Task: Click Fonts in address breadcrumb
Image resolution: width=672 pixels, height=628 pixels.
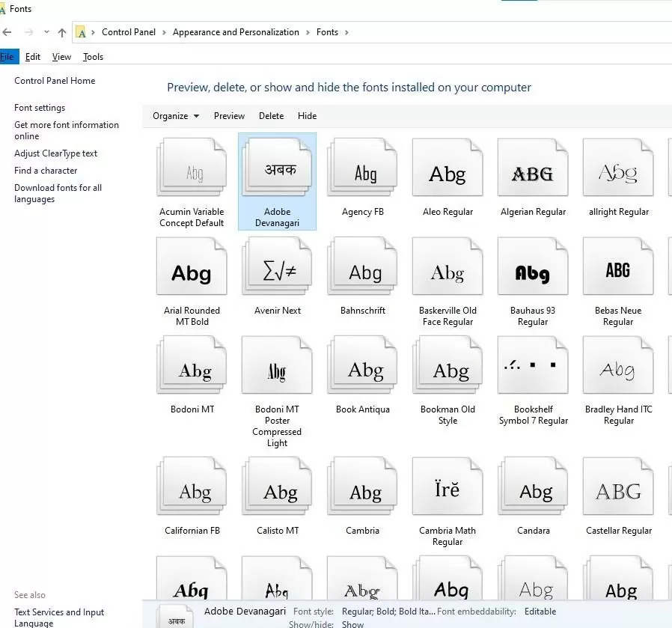Action: click(x=327, y=32)
